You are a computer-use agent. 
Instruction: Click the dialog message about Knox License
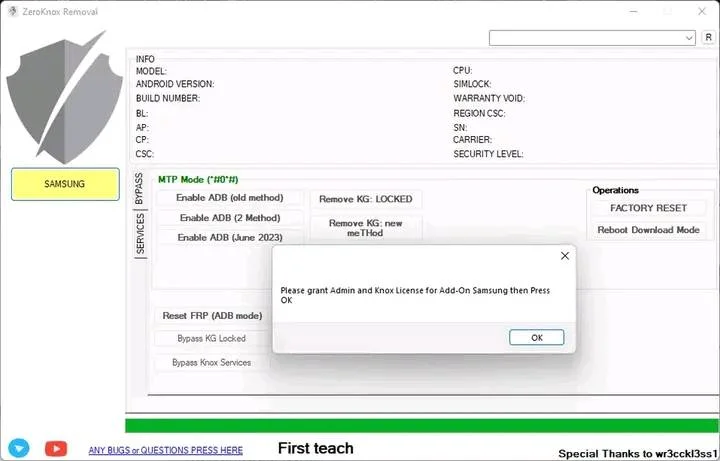[415, 295]
